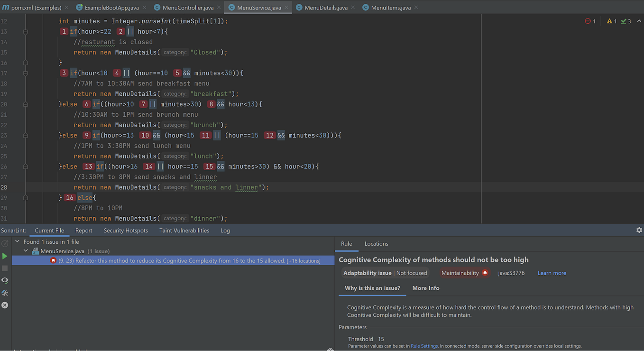Click the clear/cancel icon in SonarLint sidebar

6,305
